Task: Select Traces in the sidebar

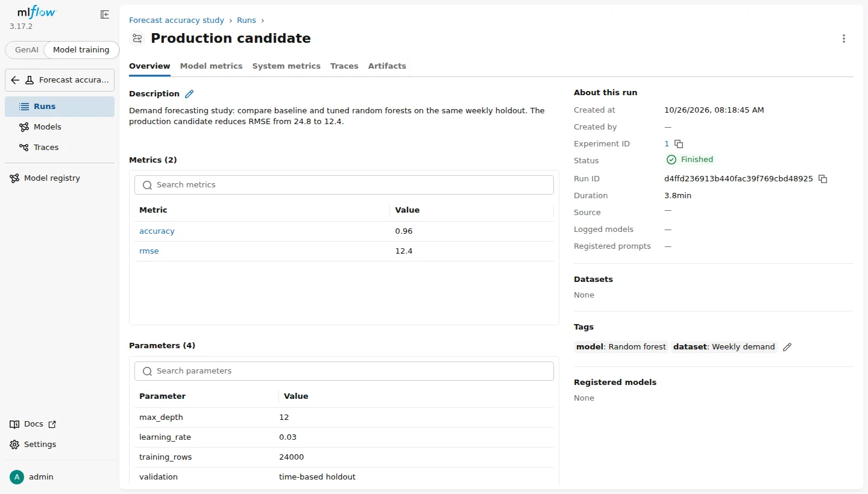Action: click(60, 148)
